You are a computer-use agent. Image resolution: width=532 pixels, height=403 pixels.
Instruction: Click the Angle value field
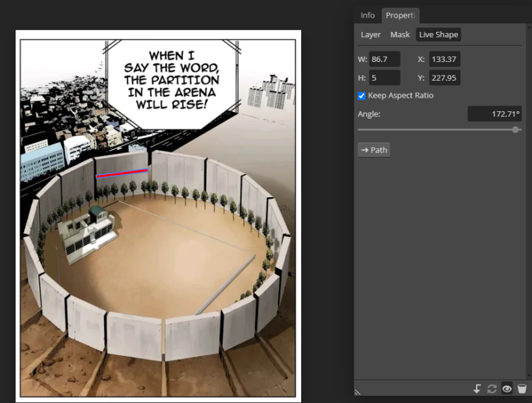(x=494, y=114)
